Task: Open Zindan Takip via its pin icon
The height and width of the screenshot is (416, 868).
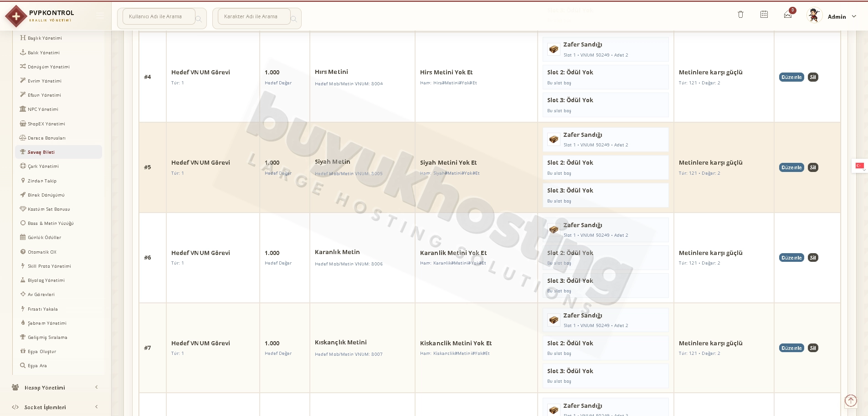Action: [x=23, y=181]
